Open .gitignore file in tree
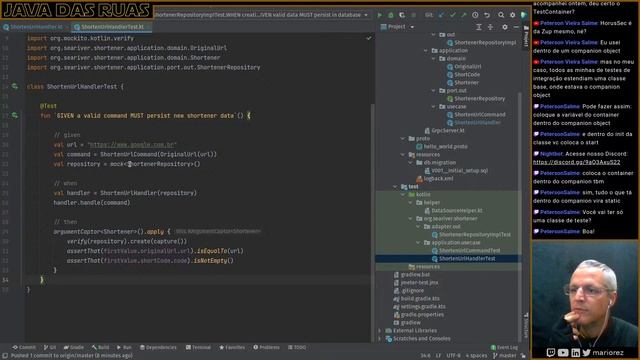This screenshot has width=640, height=360. tap(409, 291)
